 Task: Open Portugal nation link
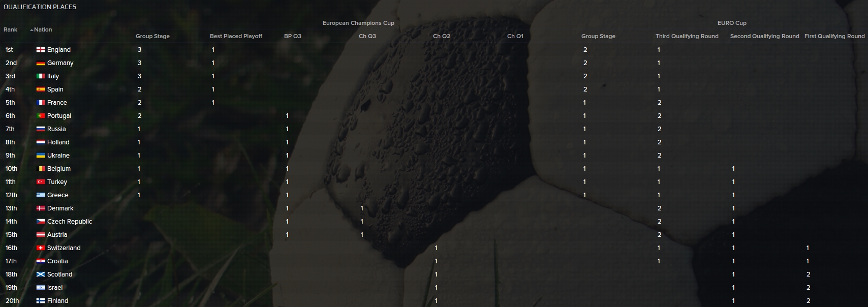pyautogui.click(x=59, y=116)
